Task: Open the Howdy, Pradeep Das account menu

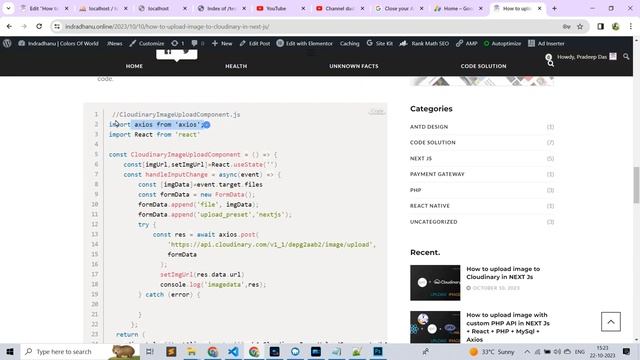Action: point(587,57)
